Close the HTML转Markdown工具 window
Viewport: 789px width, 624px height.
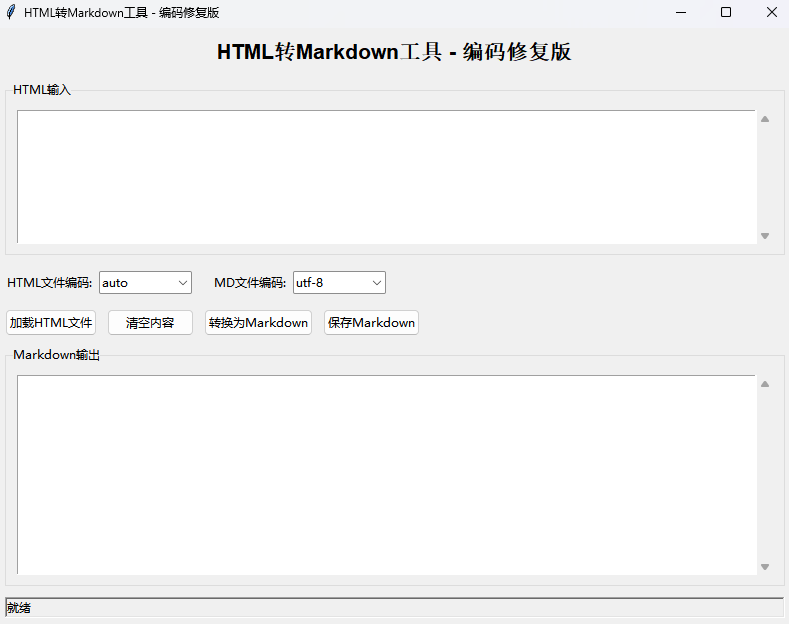coord(771,13)
